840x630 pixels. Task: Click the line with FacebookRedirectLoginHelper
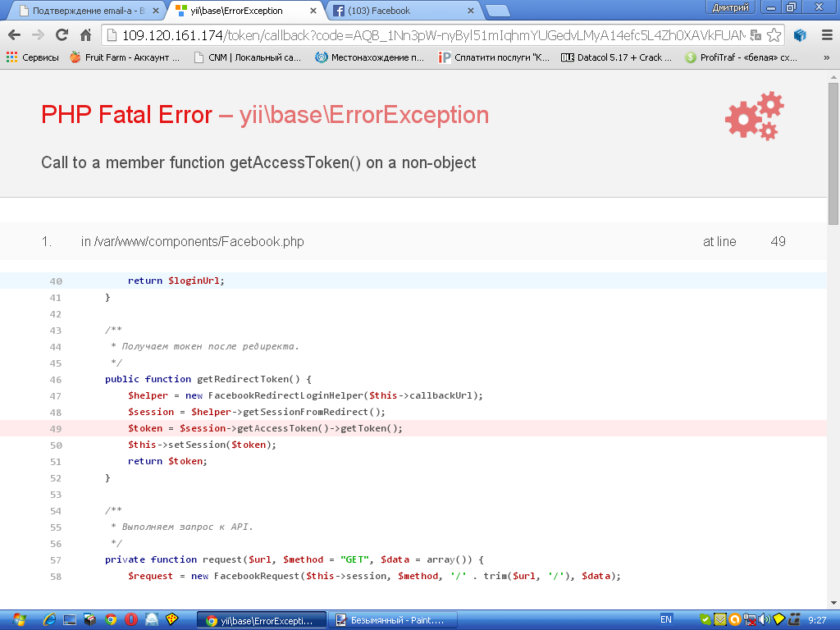pos(305,396)
